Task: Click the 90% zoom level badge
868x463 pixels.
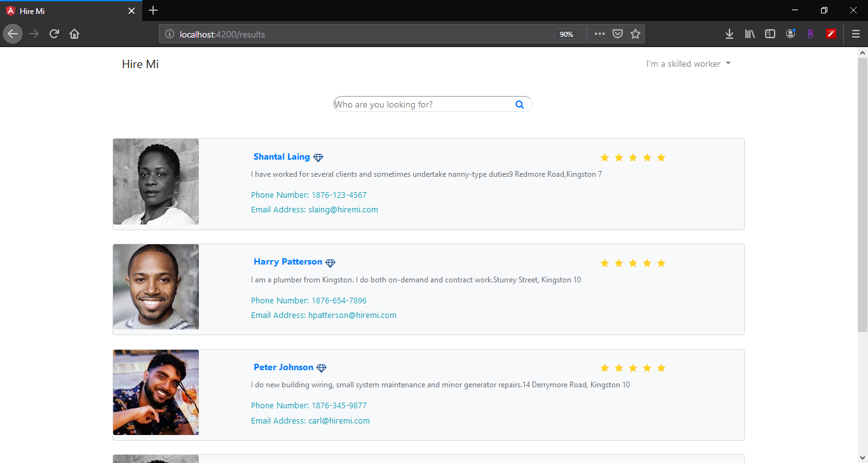Action: pos(566,34)
